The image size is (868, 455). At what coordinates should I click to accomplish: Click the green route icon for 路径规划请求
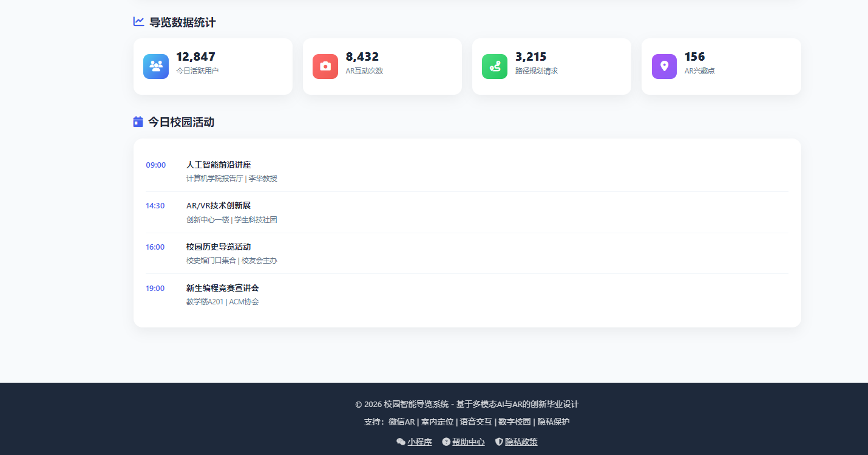494,66
